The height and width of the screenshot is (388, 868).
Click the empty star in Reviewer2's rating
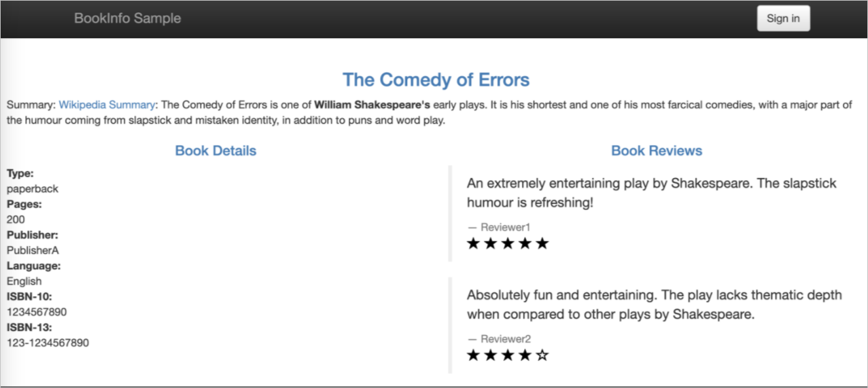point(542,355)
